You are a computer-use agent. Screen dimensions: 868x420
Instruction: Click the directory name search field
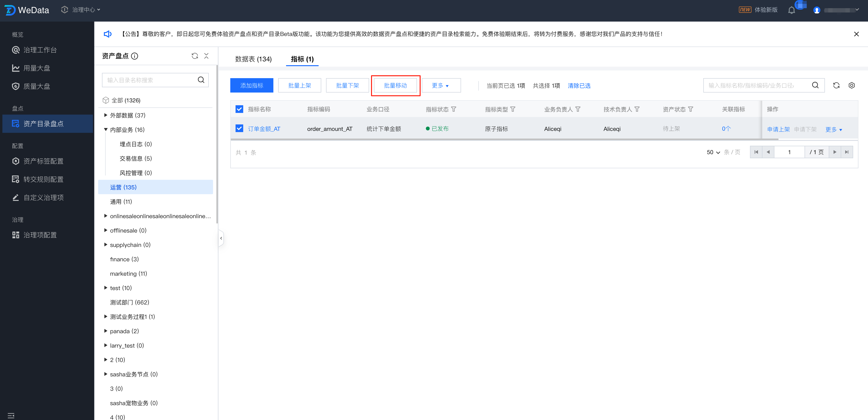(150, 80)
